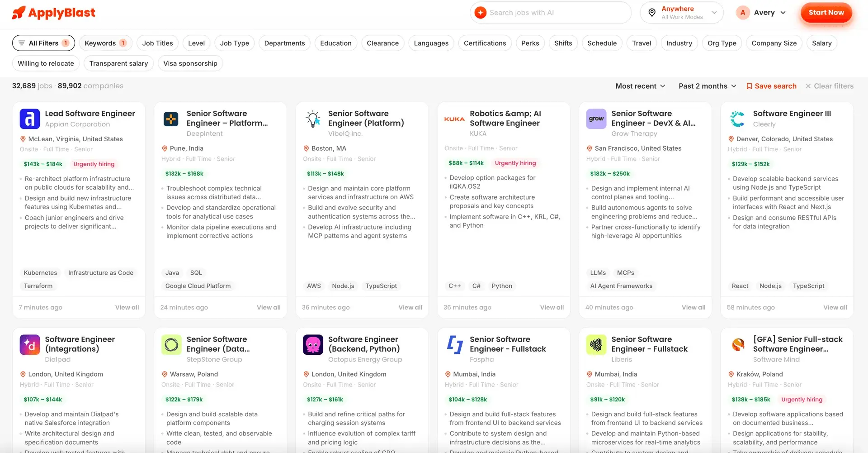Open the Job Titles filter dropdown

157,43
